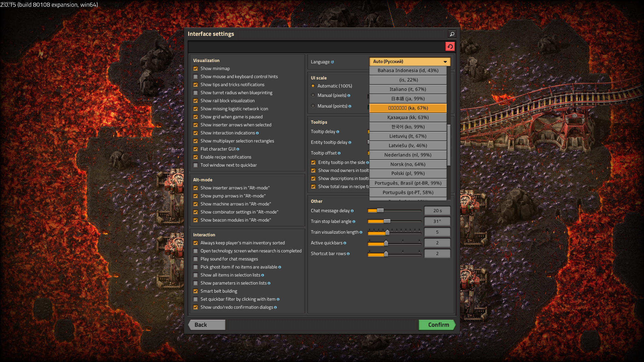The width and height of the screenshot is (644, 362).
Task: Click the info icon next to Language
Action: (x=332, y=62)
